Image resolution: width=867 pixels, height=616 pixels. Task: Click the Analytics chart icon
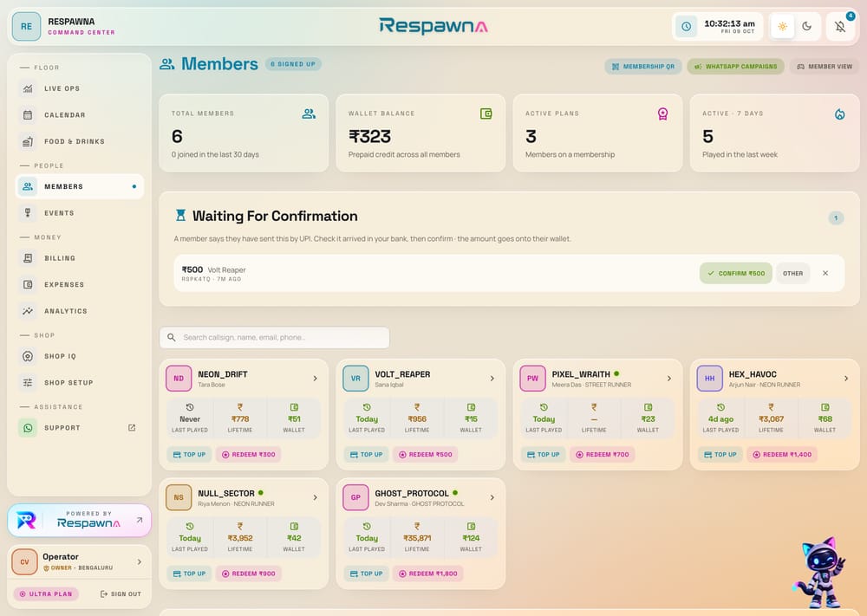tap(28, 311)
